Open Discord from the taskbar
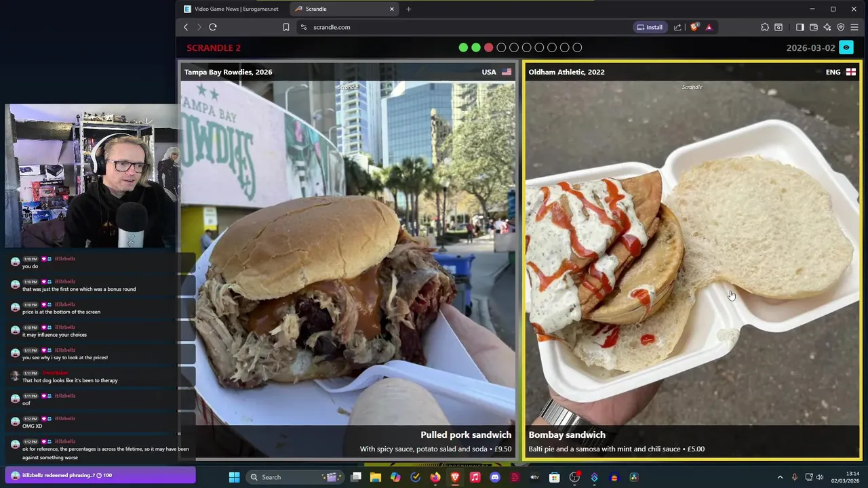The image size is (868, 488). point(495,477)
